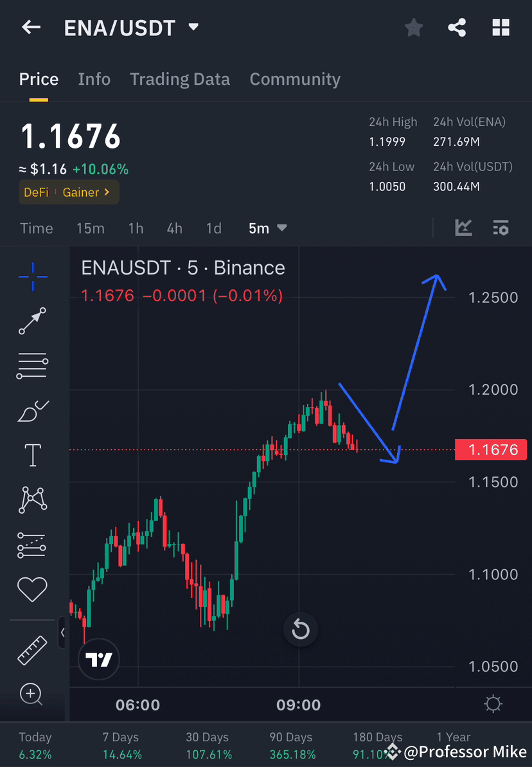Open the Fibonacci lines drawing tool
Viewport: 532px width, 767px height.
pos(32,365)
